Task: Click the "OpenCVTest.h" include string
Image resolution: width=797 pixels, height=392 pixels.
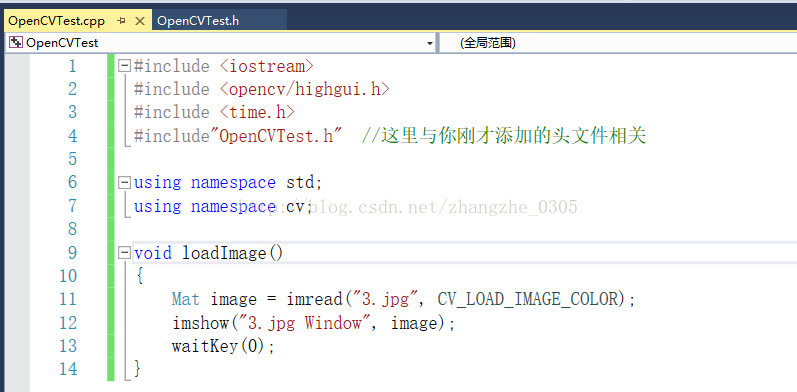Action: tap(275, 136)
